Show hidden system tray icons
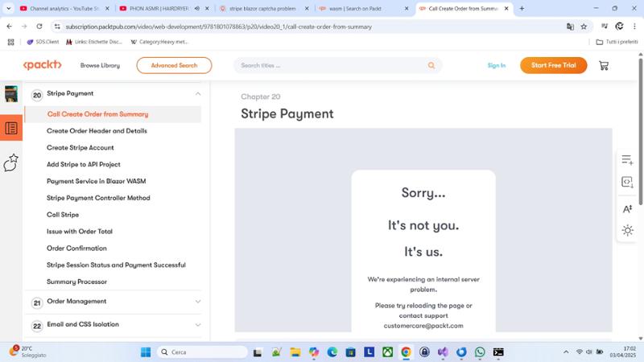 coord(566,352)
